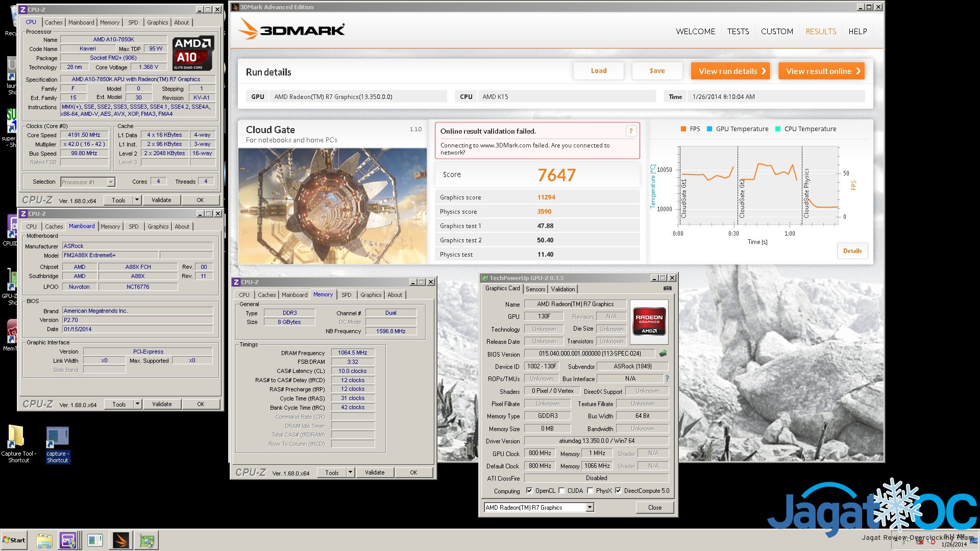Toggle the CUDA checkbox

point(562,491)
